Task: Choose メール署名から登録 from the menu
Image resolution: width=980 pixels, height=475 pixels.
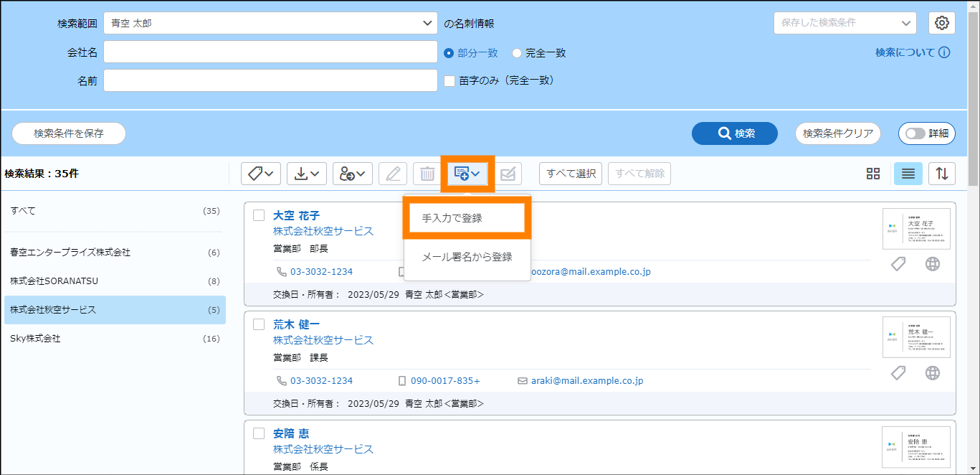Action: tap(467, 257)
